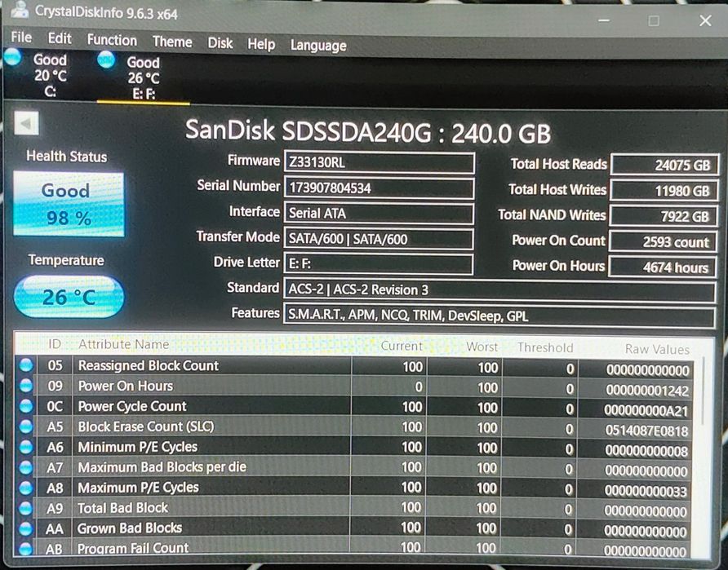Select the E: F: disk tab
The width and height of the screenshot is (728, 570).
tap(143, 77)
